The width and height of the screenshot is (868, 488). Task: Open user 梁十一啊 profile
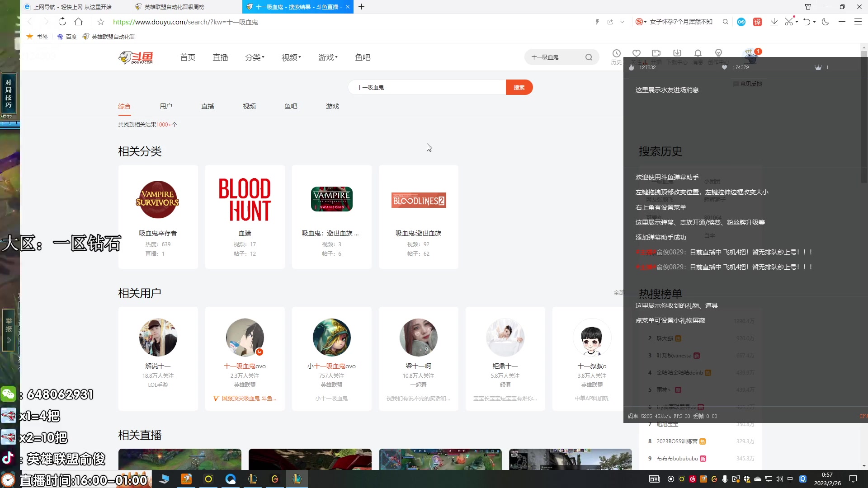pyautogui.click(x=418, y=359)
